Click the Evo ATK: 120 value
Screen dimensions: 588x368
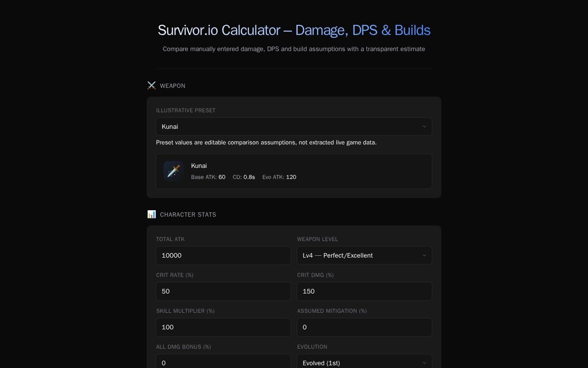pos(279,177)
